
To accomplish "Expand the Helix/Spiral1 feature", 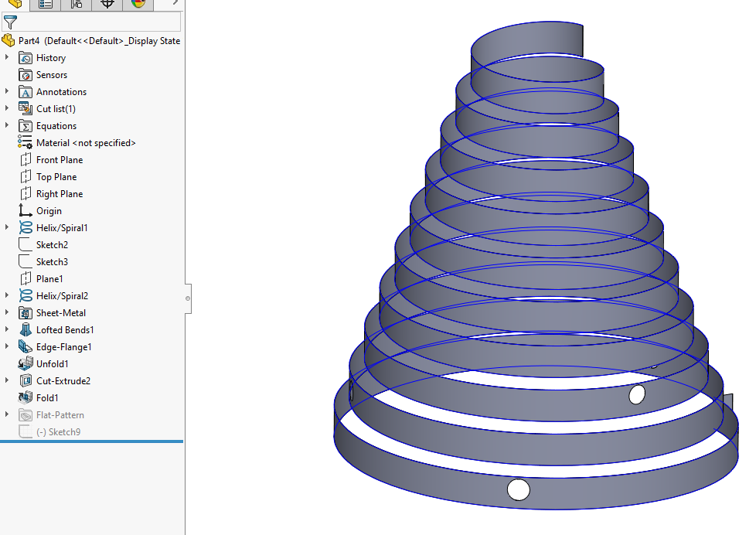I will (x=8, y=228).
